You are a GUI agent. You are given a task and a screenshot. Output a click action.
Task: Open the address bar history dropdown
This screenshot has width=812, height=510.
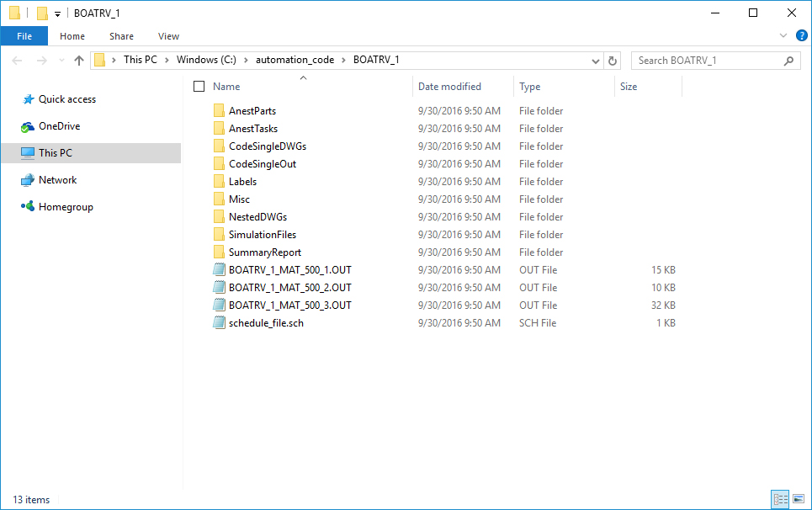[596, 60]
